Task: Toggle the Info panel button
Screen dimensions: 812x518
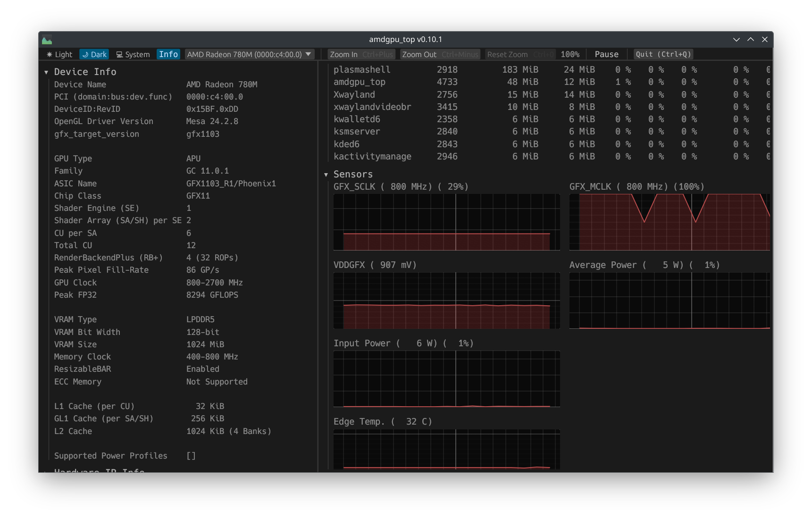Action: pyautogui.click(x=168, y=55)
